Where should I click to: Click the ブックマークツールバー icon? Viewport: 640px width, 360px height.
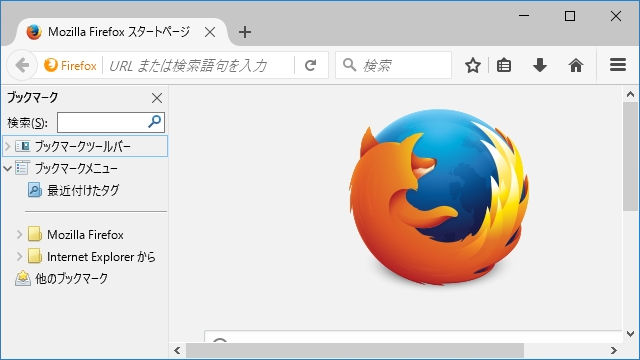22,146
